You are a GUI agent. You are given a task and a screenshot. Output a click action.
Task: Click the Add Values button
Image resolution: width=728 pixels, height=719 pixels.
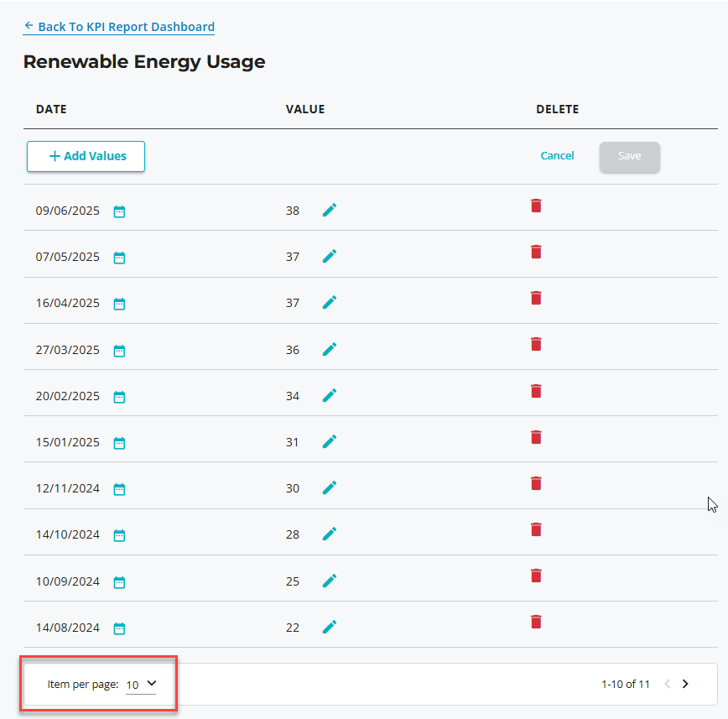(x=86, y=156)
